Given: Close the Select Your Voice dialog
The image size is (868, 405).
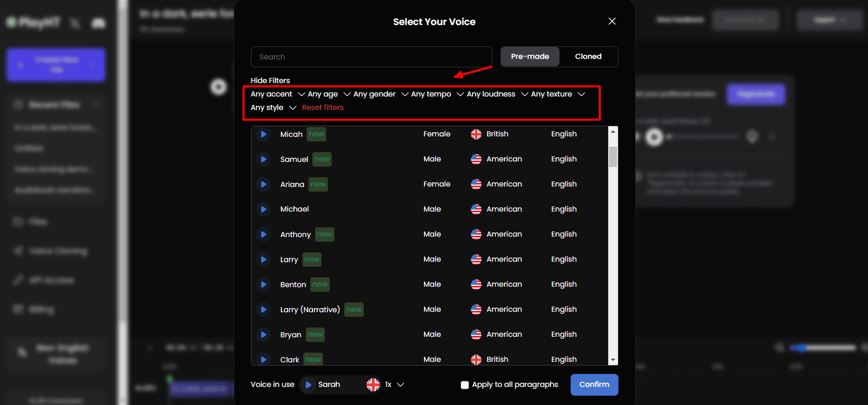Looking at the screenshot, I should [x=612, y=21].
